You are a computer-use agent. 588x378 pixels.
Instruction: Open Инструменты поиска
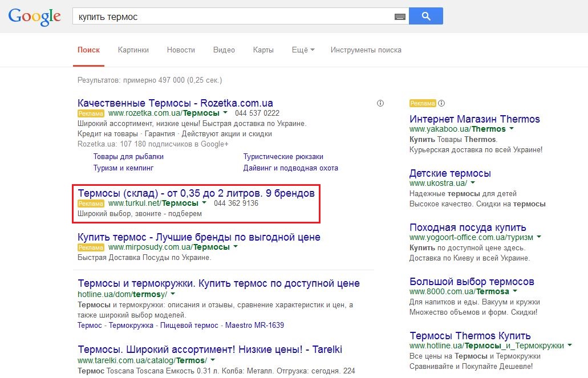pos(364,50)
